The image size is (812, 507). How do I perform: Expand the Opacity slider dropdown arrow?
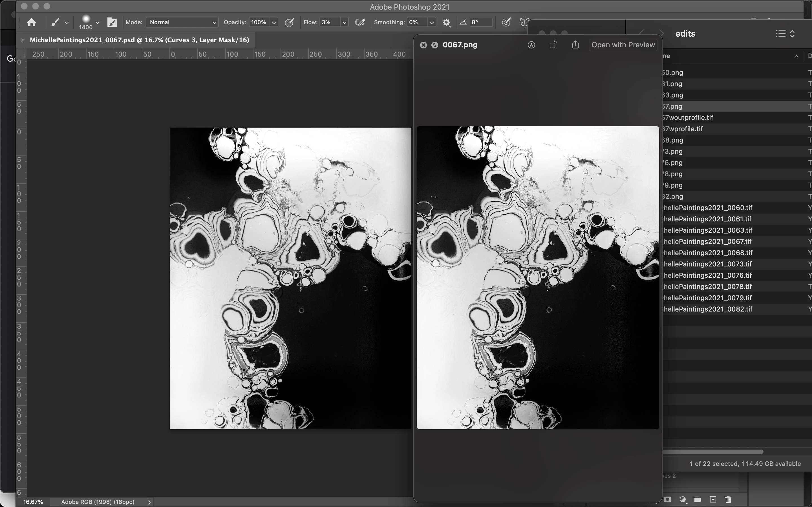[x=274, y=23]
